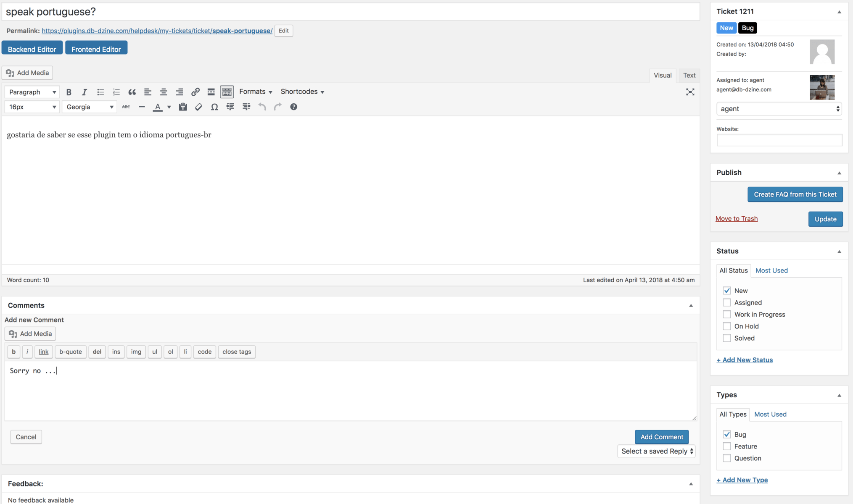853x504 pixels.
Task: Click Create FAQ from this Ticket
Action: (x=795, y=194)
